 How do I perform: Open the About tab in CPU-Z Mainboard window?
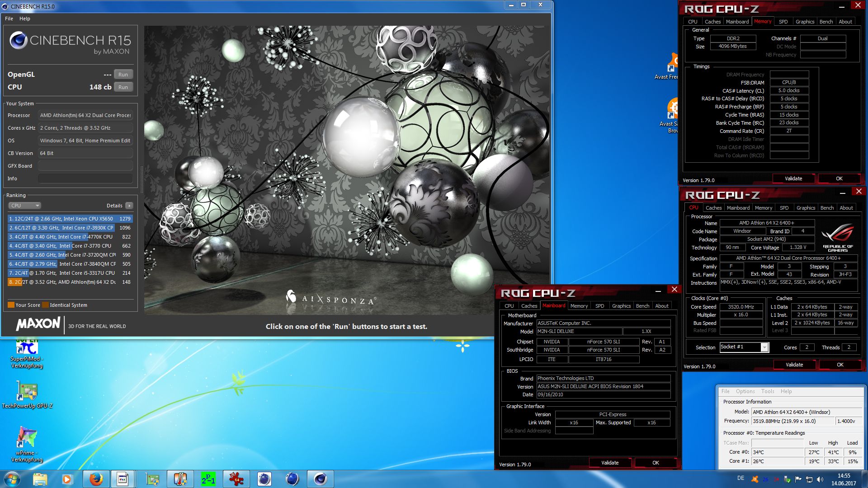click(662, 306)
